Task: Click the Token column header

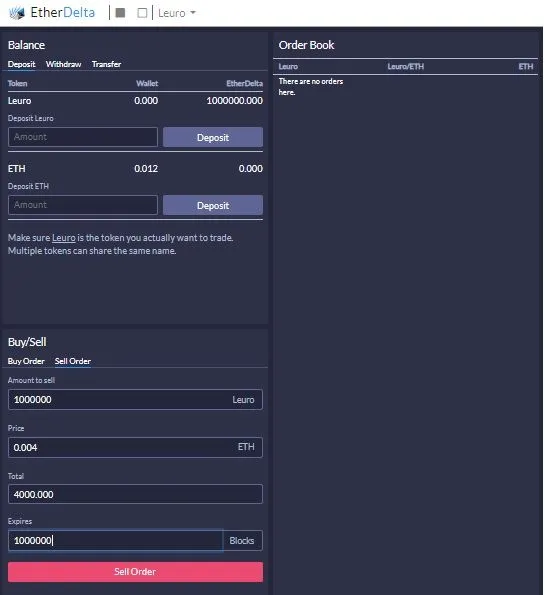Action: [17, 83]
